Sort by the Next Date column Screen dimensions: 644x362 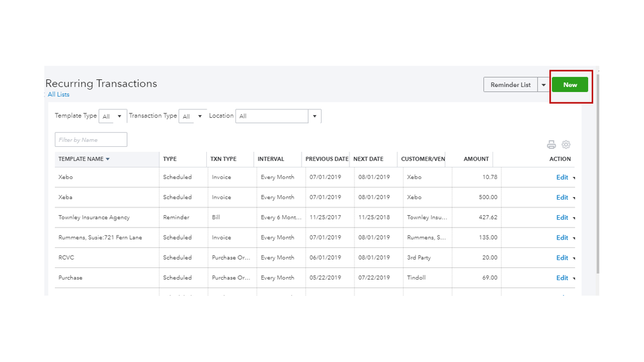(368, 159)
